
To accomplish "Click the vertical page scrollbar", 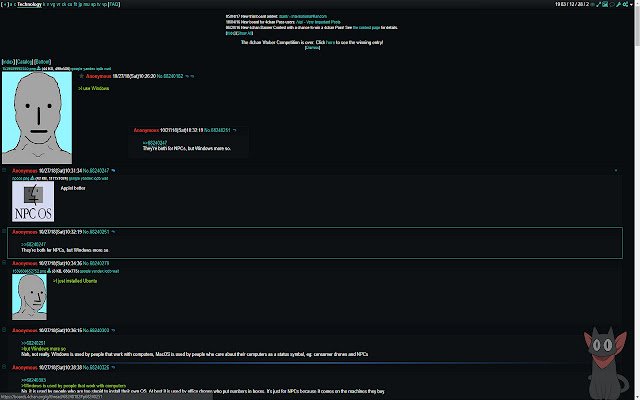I will 637,200.
